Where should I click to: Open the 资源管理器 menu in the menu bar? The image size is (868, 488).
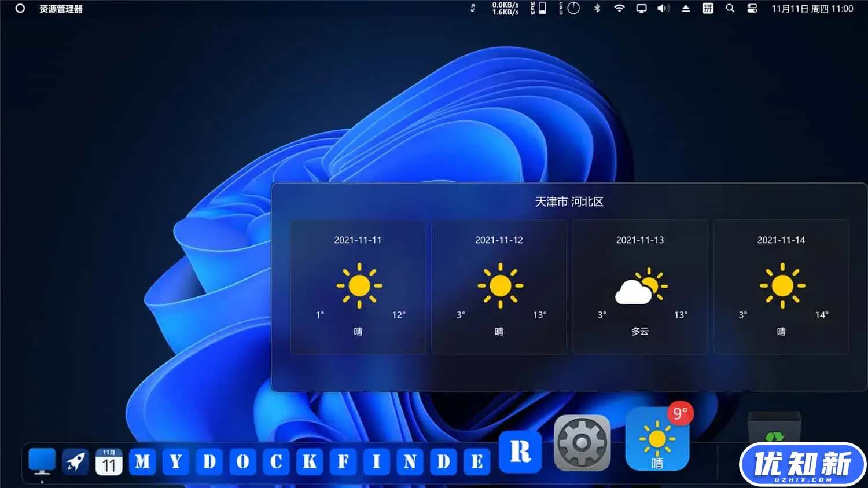(x=61, y=9)
